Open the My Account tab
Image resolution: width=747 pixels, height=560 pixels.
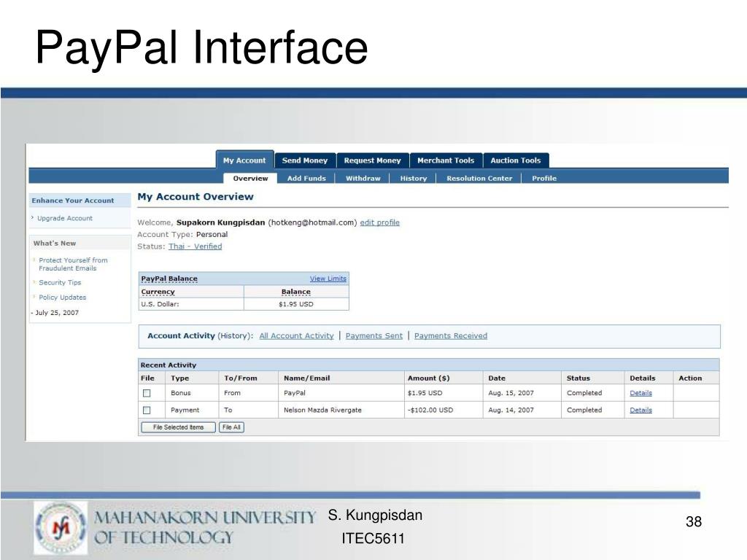[x=244, y=160]
